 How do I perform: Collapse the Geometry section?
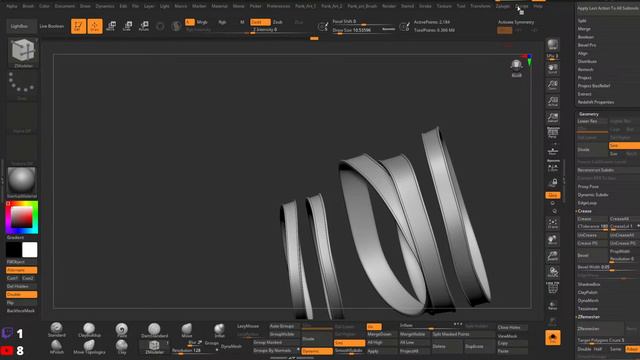[x=589, y=114]
